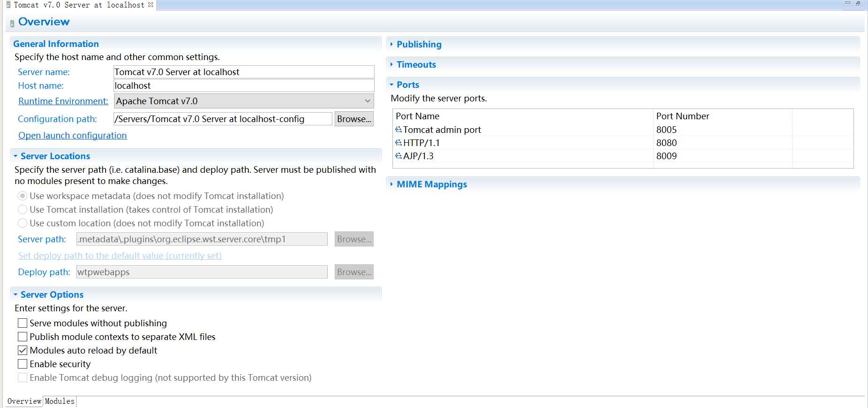Toggle the Enable security checkbox
868x408 pixels.
[23, 364]
